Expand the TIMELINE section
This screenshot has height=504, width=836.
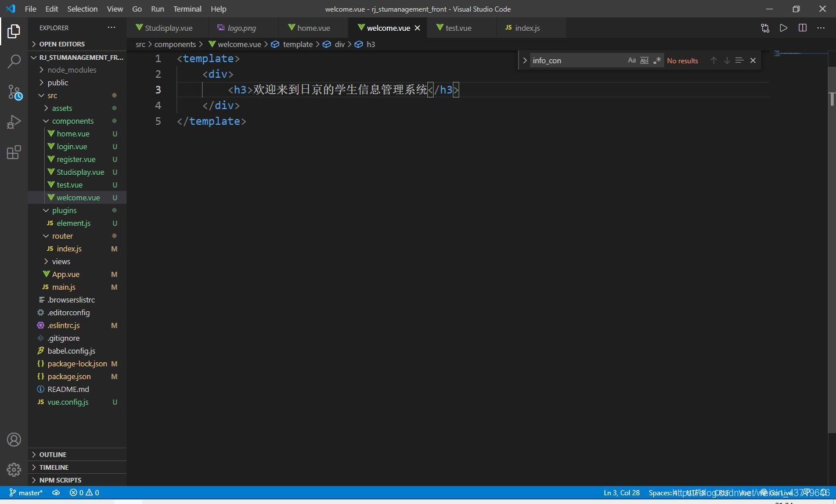pos(77,467)
